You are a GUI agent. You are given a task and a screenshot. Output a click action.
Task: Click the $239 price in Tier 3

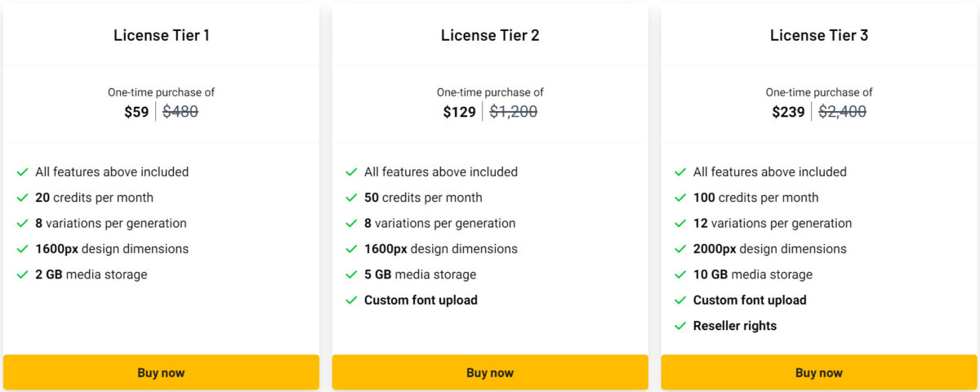tap(788, 112)
